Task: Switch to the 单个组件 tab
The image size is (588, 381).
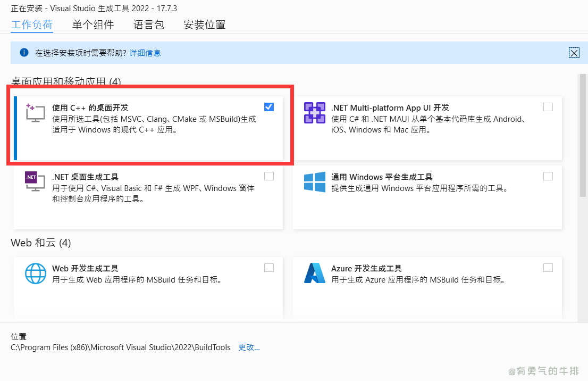Action: [93, 24]
